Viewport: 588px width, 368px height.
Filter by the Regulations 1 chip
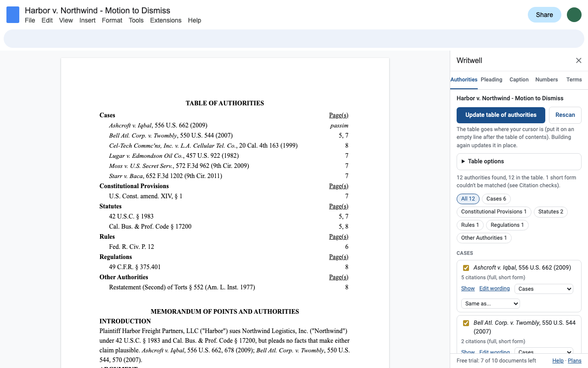(507, 225)
